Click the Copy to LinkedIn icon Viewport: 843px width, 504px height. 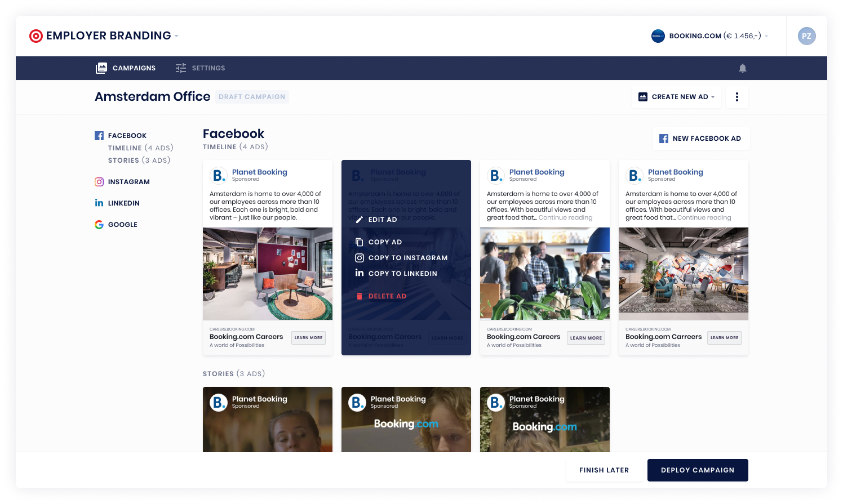point(360,273)
